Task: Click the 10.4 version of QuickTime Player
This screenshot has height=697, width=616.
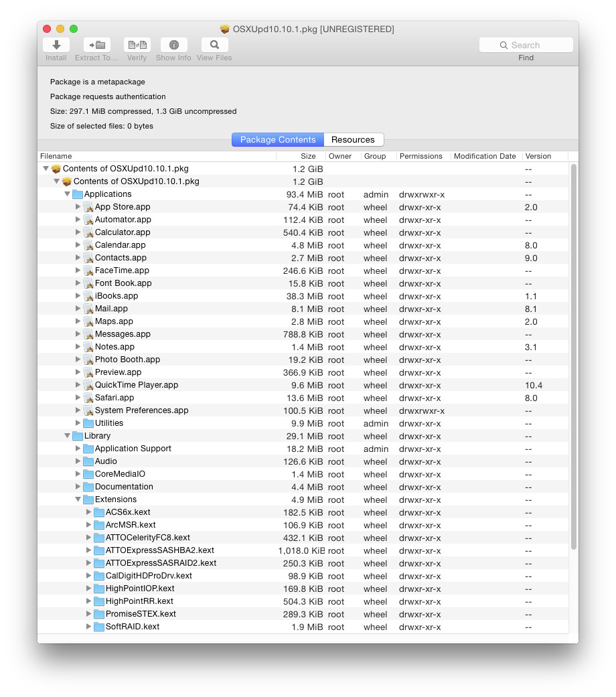Action: point(534,386)
